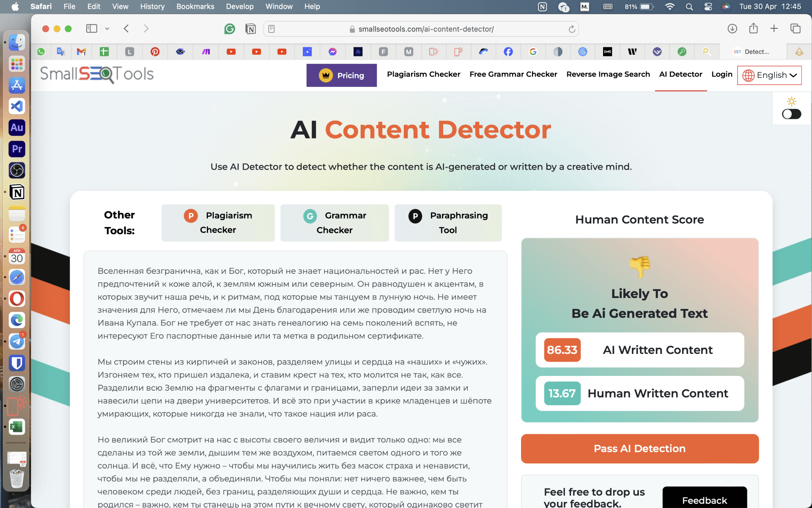Open the Gmail pinned tab
Viewport: 812px width, 508px height.
(81, 52)
